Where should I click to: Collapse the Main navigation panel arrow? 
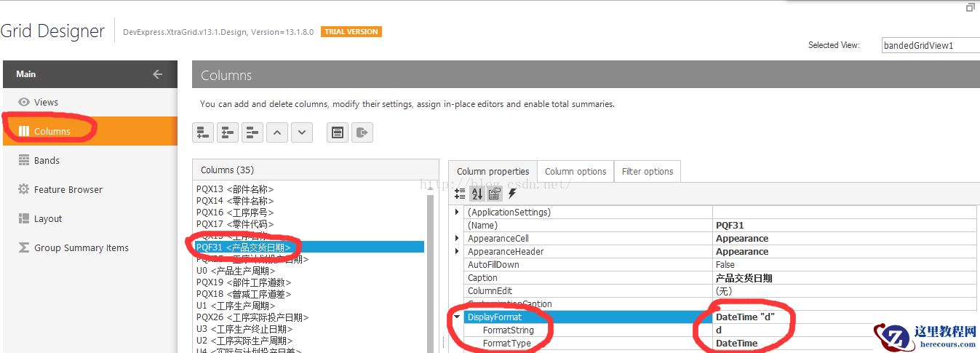click(x=157, y=74)
